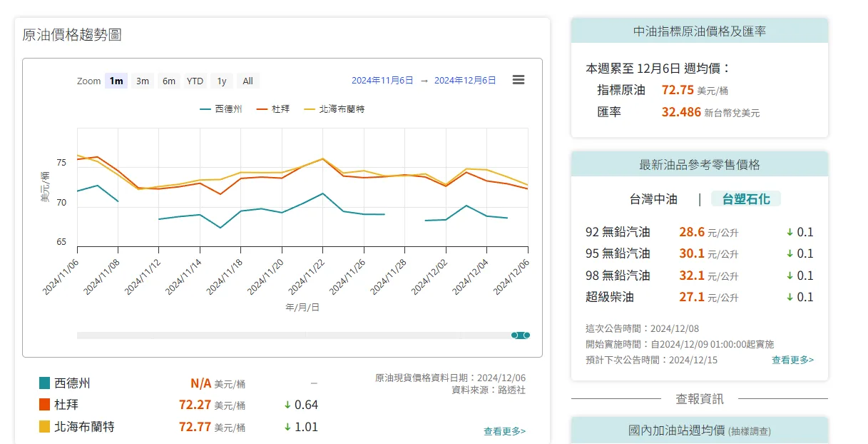The width and height of the screenshot is (868, 444).
Task: Click the 95 無鉛汽油 price 30.1
Action: [692, 253]
